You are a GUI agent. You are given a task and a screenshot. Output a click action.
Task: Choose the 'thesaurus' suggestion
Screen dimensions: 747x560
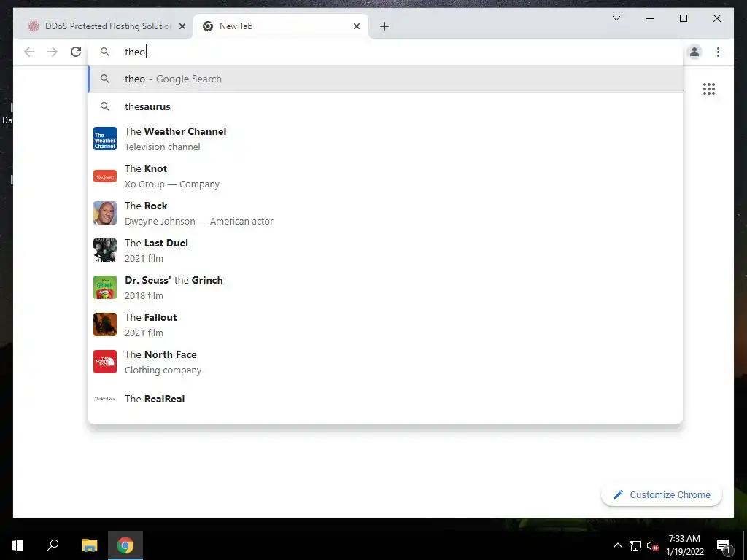[385, 106]
